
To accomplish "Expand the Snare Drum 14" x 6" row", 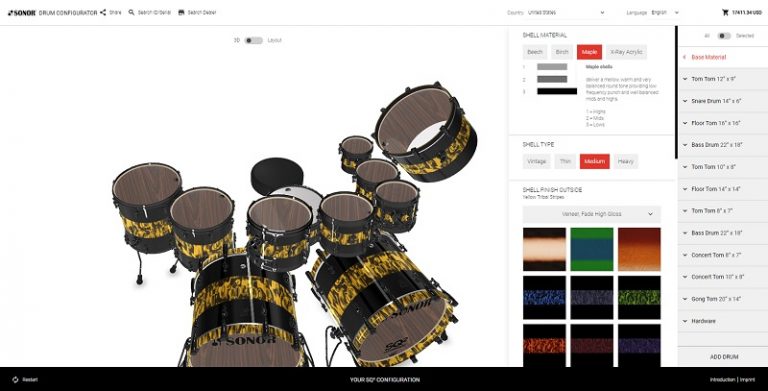I will [722, 101].
